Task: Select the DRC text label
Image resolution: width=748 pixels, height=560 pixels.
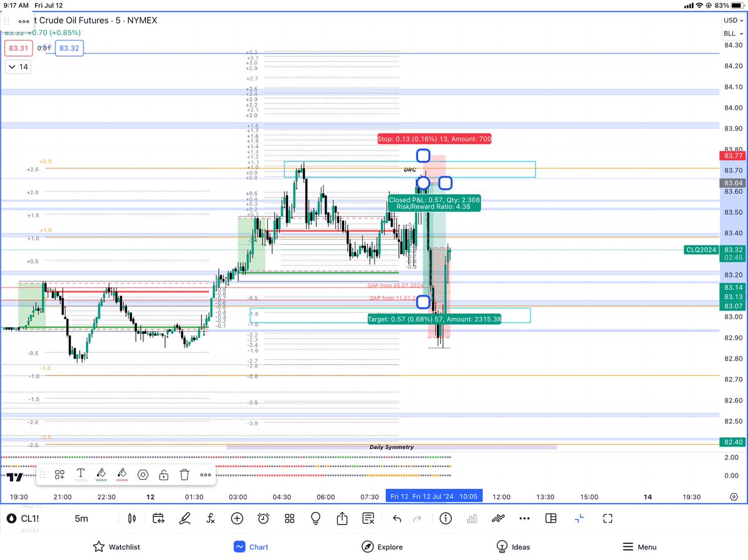Action: (x=410, y=169)
